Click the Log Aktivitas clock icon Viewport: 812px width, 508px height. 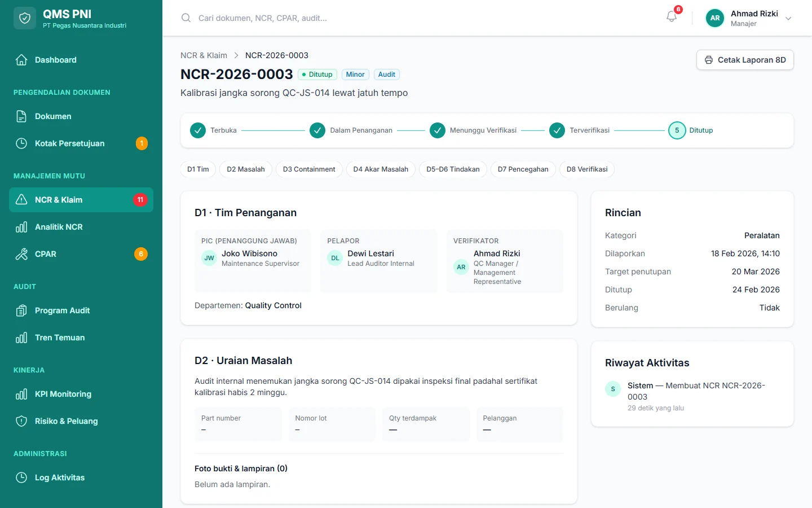[x=21, y=478]
